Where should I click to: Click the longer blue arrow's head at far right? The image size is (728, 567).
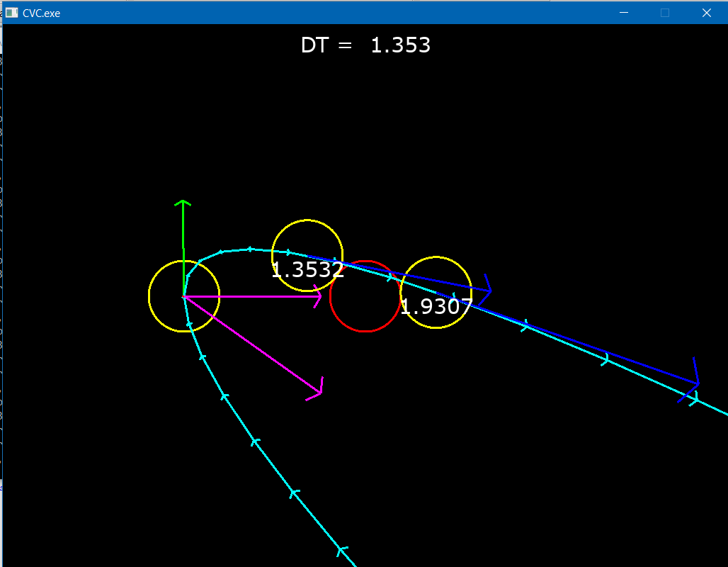[x=698, y=383]
